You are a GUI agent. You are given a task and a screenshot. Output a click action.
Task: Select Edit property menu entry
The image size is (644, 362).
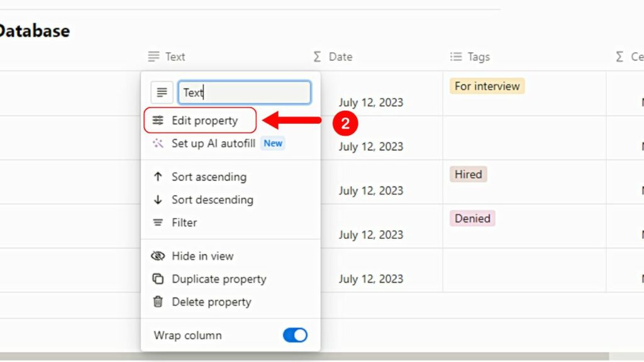[x=204, y=121]
